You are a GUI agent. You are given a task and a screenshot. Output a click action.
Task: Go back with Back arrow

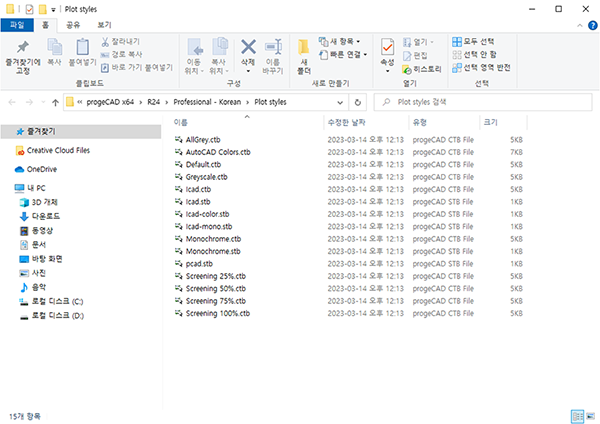pos(12,102)
